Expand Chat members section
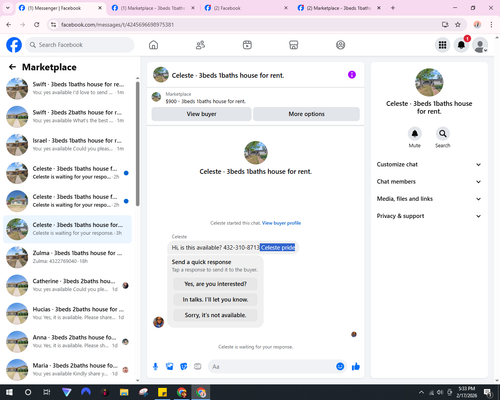 coord(429,182)
